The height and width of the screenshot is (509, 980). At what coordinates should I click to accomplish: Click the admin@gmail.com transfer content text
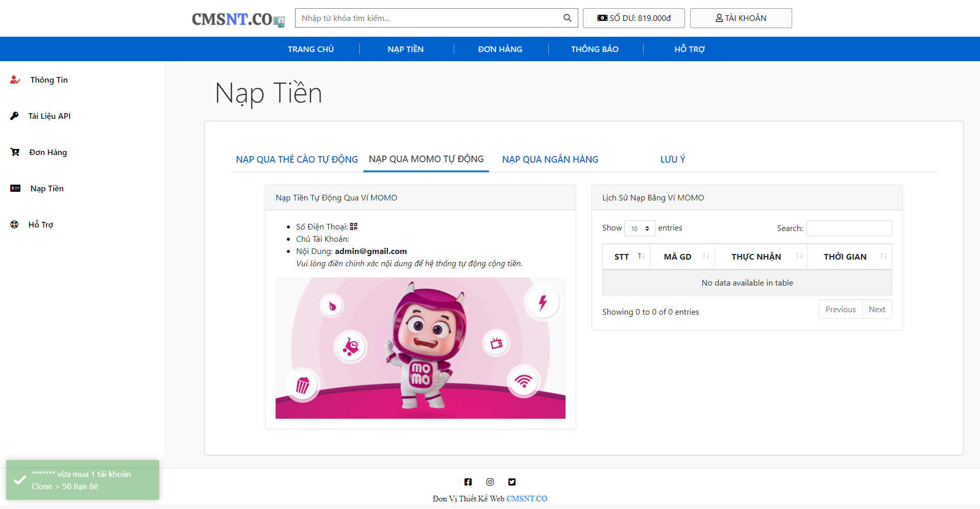coord(371,251)
